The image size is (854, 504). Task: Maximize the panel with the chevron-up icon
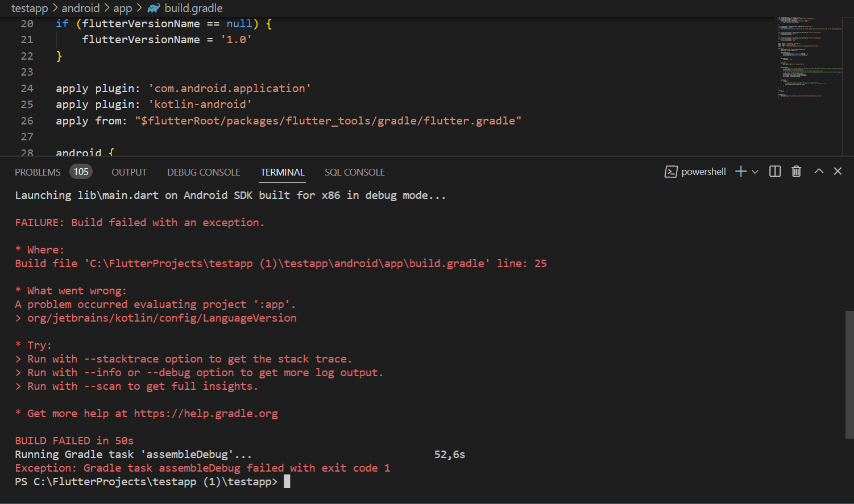818,171
